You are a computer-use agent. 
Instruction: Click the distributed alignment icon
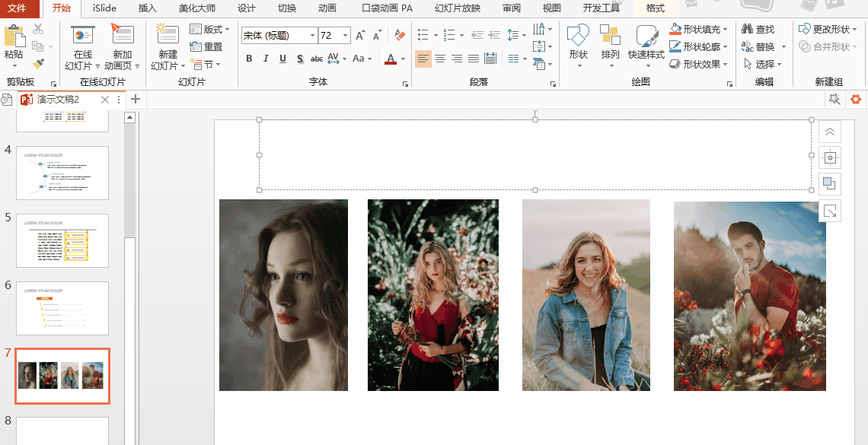[x=490, y=59]
